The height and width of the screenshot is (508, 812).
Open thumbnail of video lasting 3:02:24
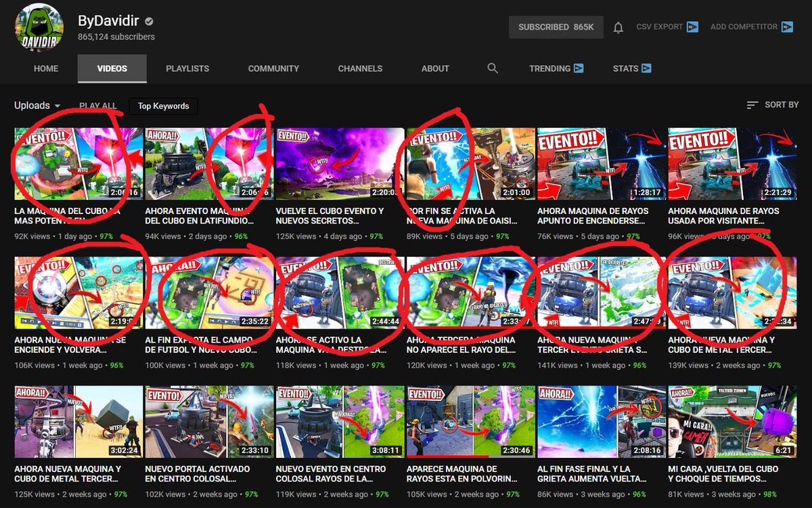tap(78, 421)
